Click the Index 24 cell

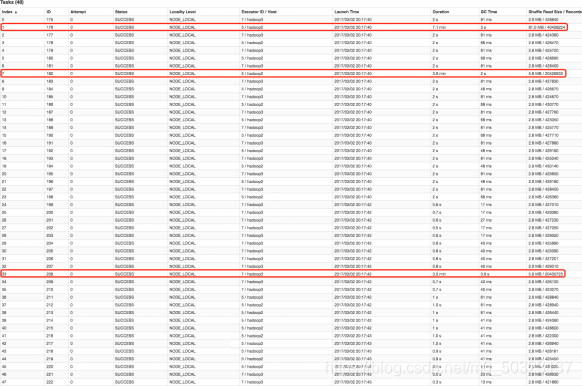click(x=4, y=205)
